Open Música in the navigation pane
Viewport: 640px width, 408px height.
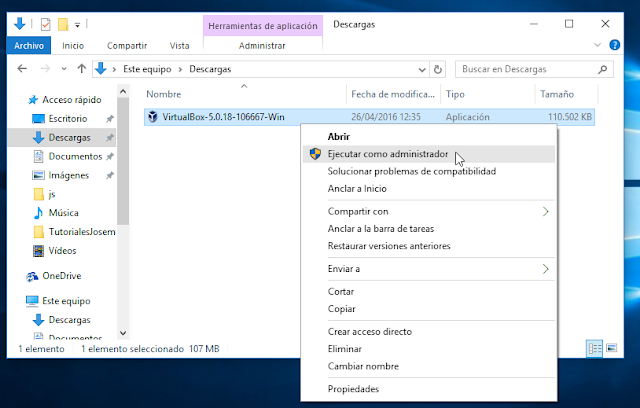point(63,213)
